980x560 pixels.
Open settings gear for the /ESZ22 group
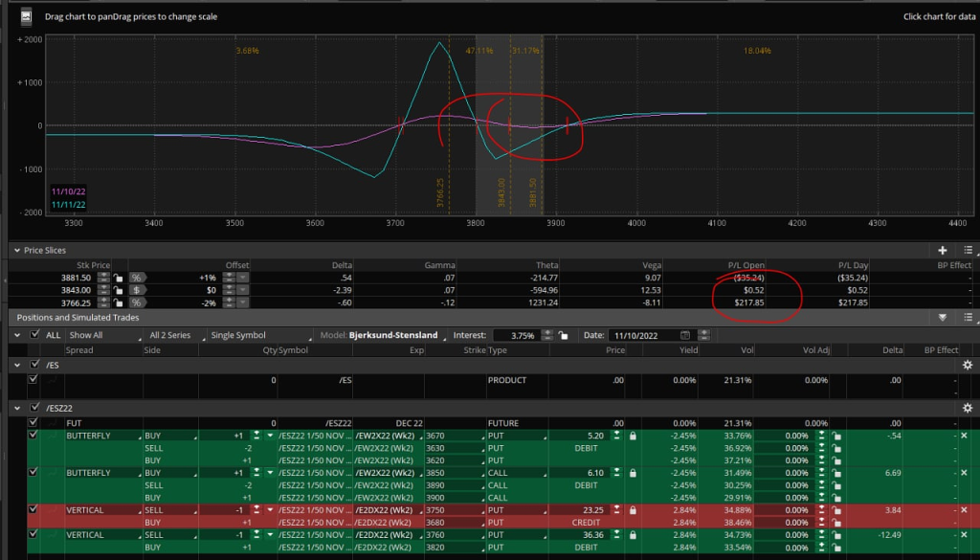click(x=967, y=408)
